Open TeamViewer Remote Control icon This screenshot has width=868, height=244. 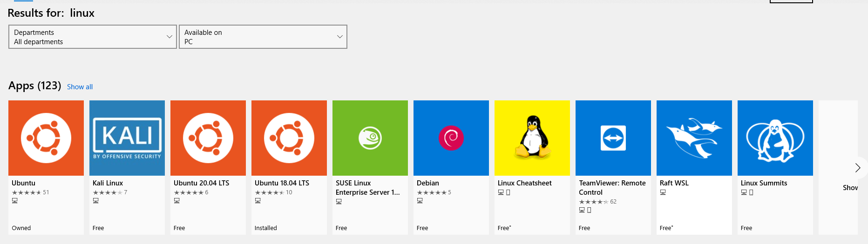click(613, 138)
